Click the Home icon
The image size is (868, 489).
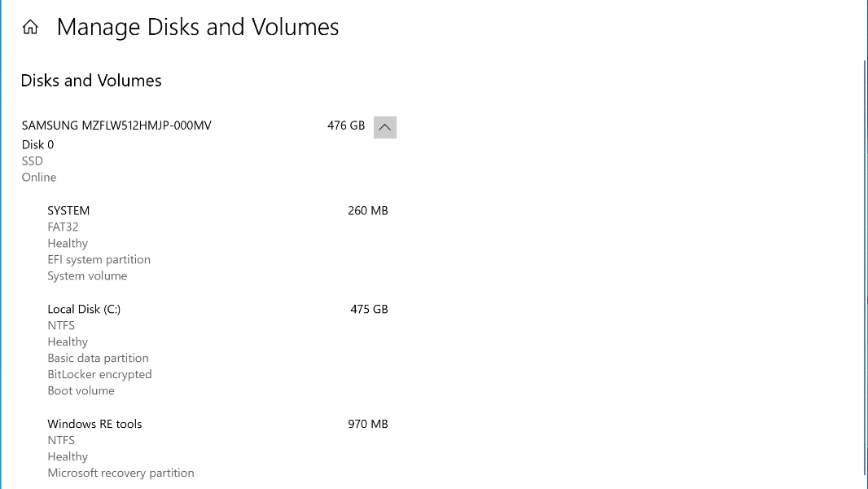coord(30,28)
